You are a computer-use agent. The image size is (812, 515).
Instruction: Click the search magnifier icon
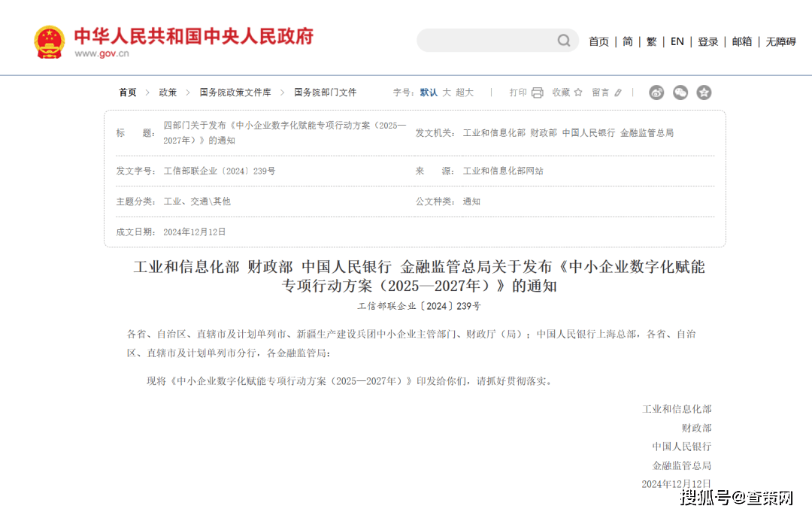point(564,41)
